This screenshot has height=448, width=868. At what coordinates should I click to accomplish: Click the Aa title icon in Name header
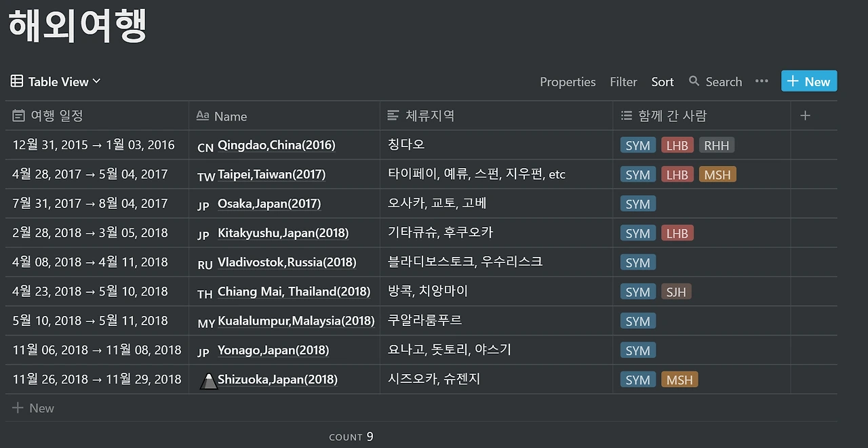click(x=202, y=116)
